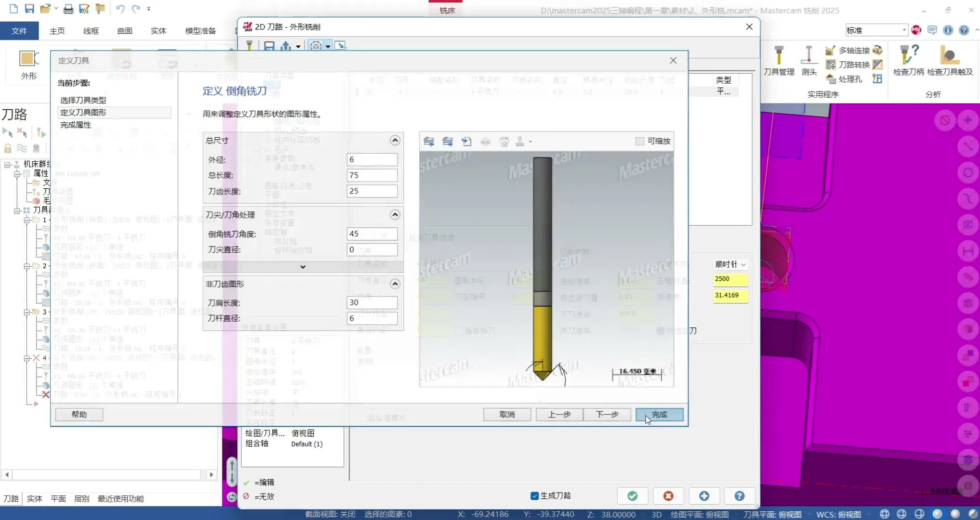Switch to the 实体 tab at bottom
The width and height of the screenshot is (980, 520).
[x=34, y=499]
